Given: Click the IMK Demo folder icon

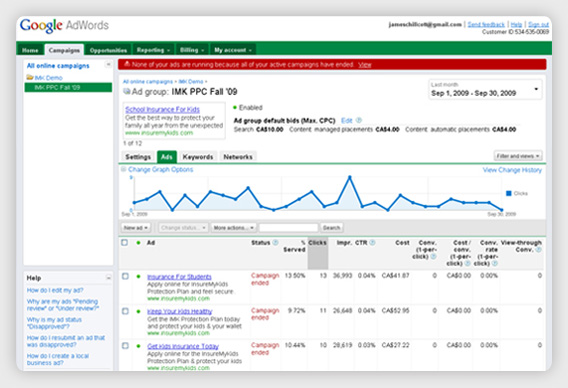Looking at the screenshot, I should click(30, 78).
